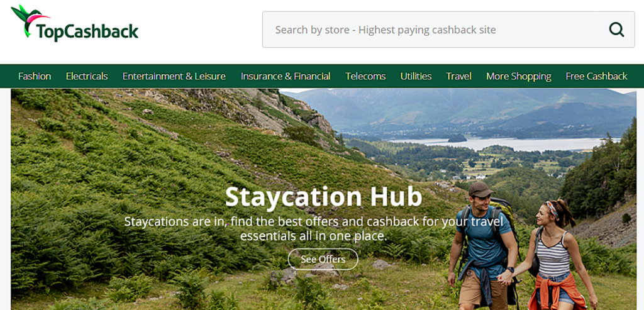Go to Insurance & Financial
The width and height of the screenshot is (644, 310).
click(286, 76)
